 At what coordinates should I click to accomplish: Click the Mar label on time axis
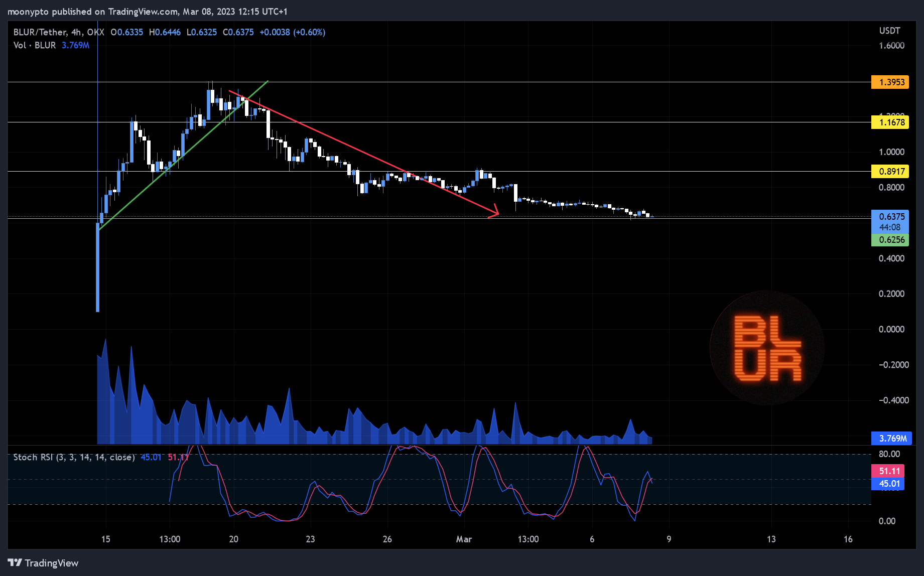(x=464, y=539)
